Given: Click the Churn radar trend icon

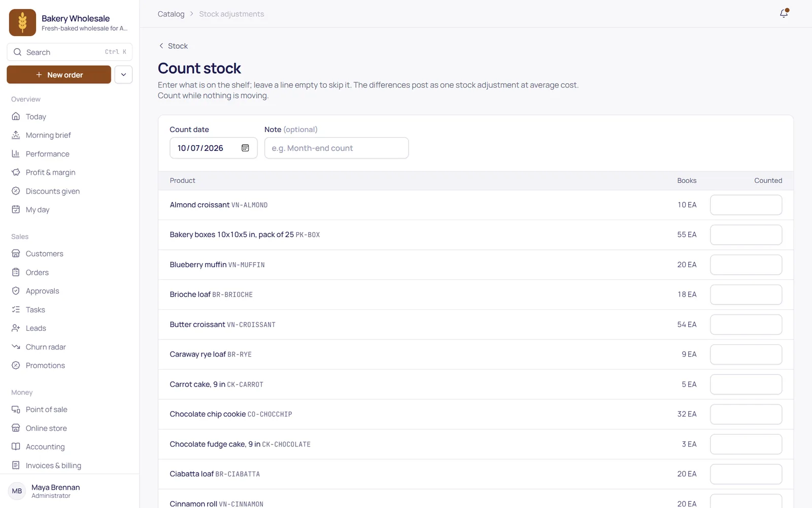Looking at the screenshot, I should point(16,346).
